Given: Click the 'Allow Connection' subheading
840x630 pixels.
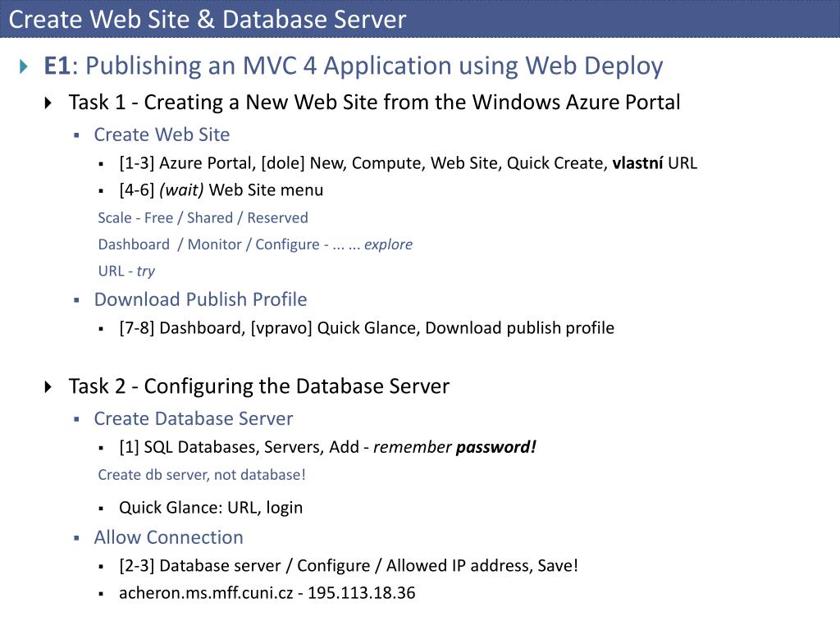Looking at the screenshot, I should (169, 537).
